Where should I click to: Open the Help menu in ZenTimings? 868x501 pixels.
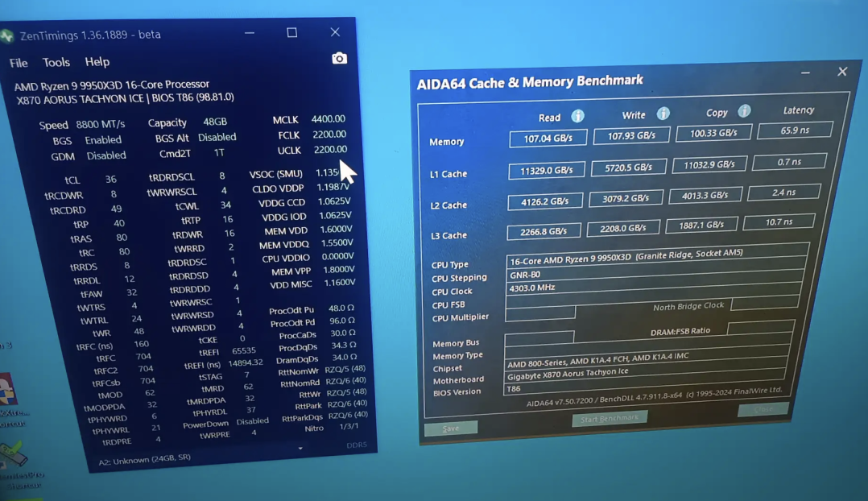pyautogui.click(x=97, y=61)
